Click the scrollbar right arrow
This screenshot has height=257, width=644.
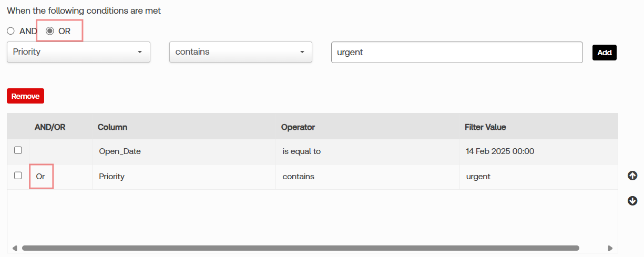[x=610, y=248]
